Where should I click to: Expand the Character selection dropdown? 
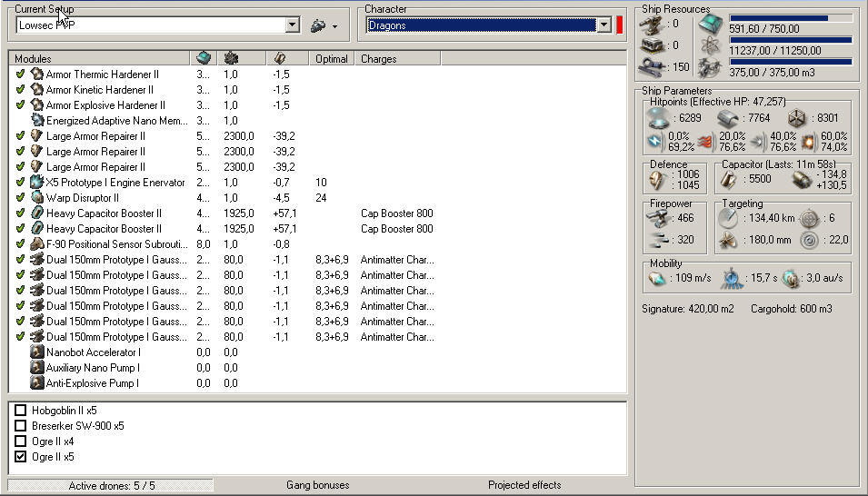604,25
